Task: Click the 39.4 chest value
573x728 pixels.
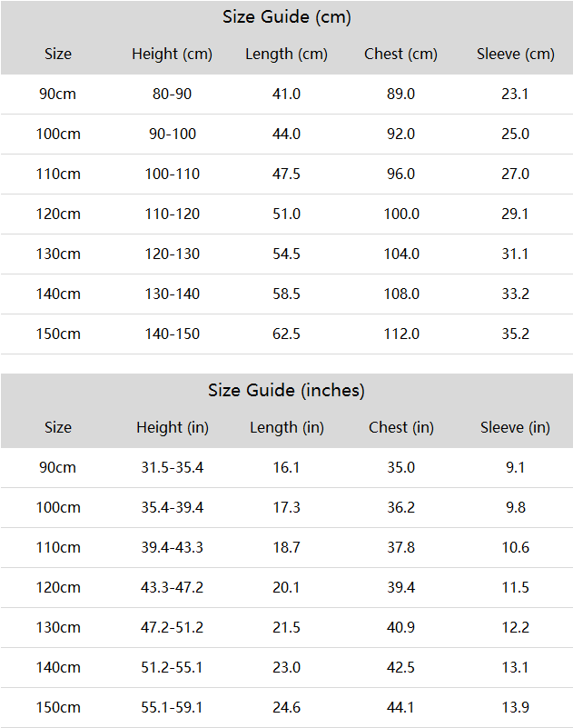Action: 400,587
